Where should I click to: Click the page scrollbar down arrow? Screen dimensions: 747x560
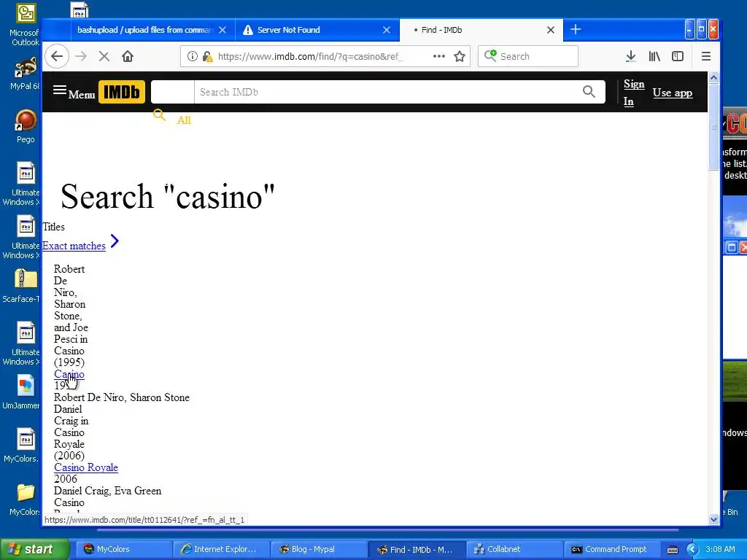pos(713,519)
